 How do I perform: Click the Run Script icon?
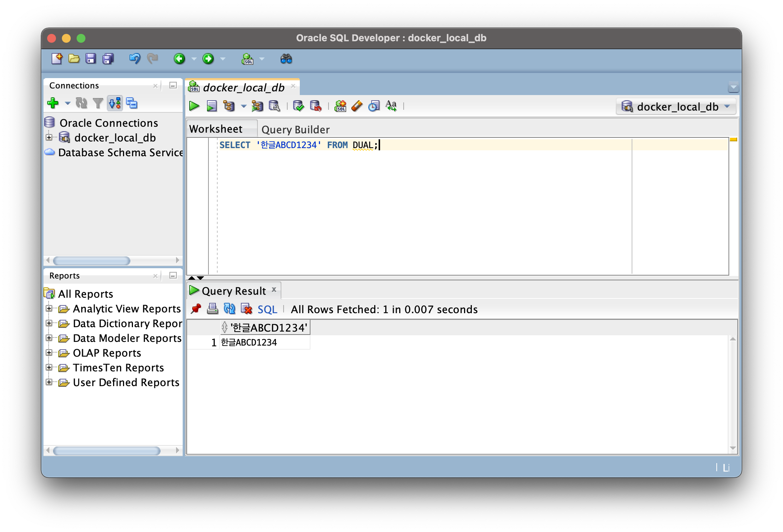click(211, 106)
